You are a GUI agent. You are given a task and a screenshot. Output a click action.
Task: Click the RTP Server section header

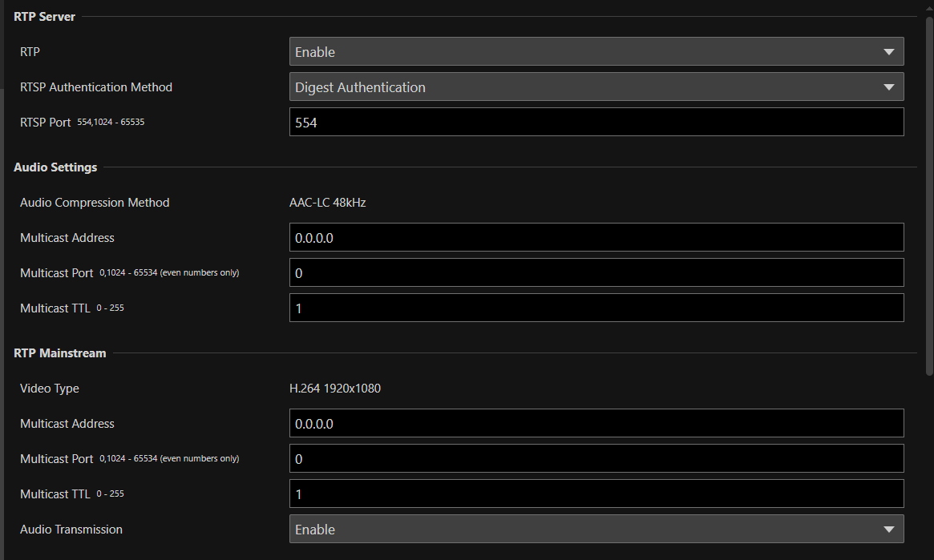click(44, 16)
